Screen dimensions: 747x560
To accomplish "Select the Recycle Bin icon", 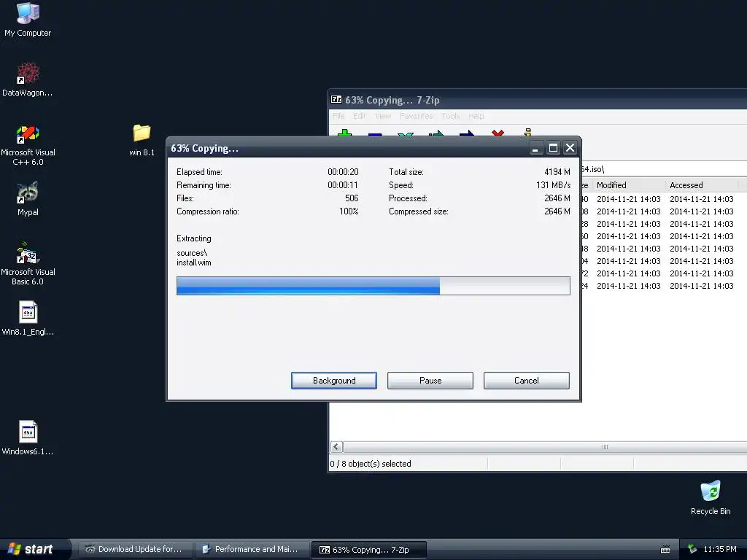I will pyautogui.click(x=711, y=498).
